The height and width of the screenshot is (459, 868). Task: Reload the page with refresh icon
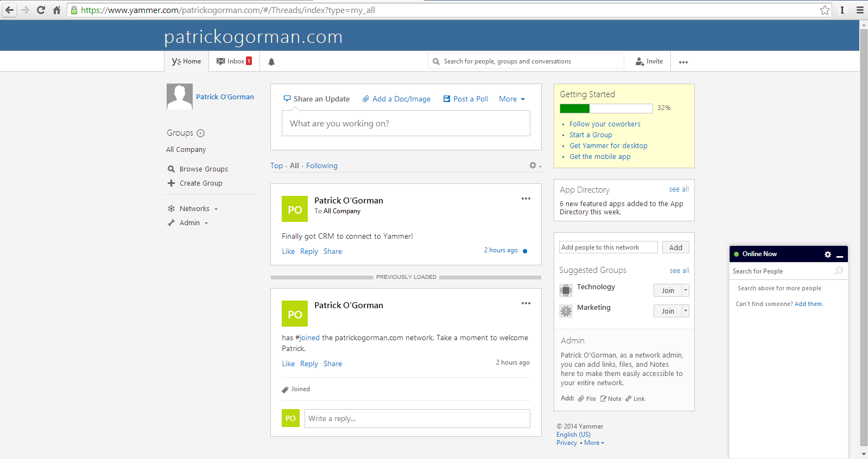click(41, 10)
